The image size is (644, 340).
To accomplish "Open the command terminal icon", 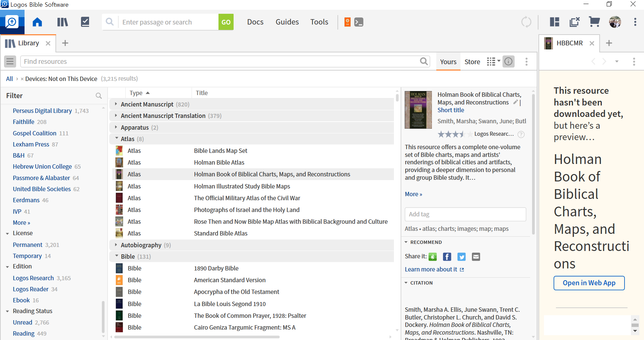I will coord(359,22).
